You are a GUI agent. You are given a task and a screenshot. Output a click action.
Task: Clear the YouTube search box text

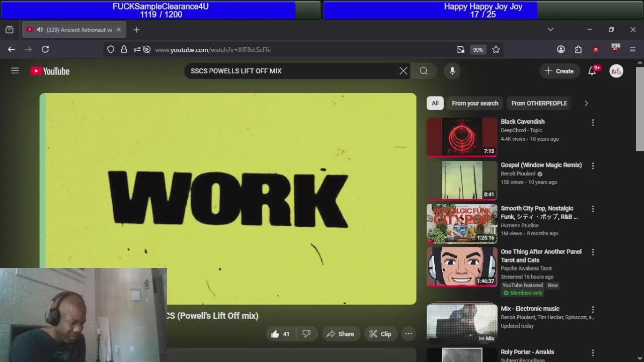404,71
